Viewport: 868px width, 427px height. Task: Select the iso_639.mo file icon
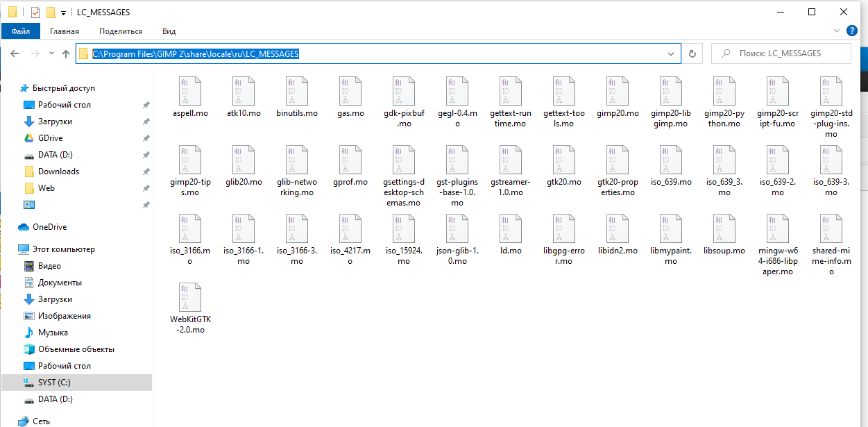point(671,159)
